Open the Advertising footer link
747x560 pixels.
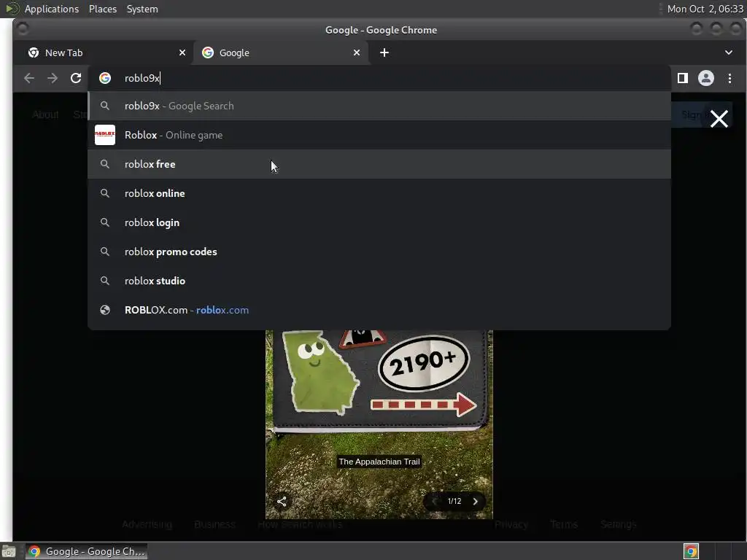coord(147,524)
